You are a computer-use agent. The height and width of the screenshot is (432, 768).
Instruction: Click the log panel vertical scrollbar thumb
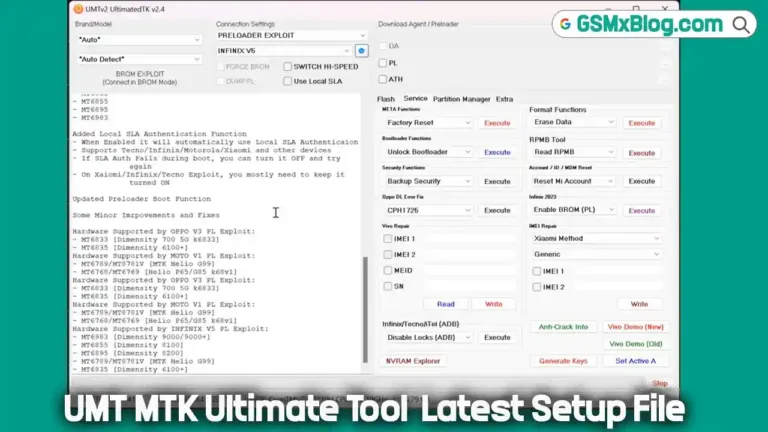pyautogui.click(x=365, y=310)
